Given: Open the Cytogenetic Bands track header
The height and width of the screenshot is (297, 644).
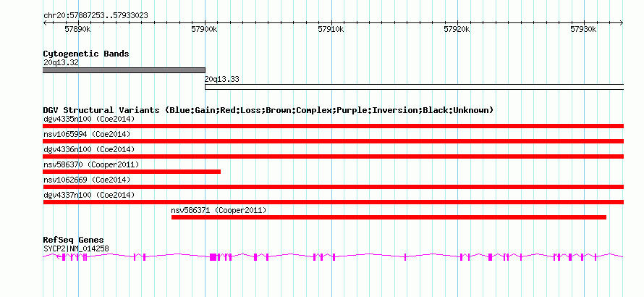Looking at the screenshot, I should [86, 54].
